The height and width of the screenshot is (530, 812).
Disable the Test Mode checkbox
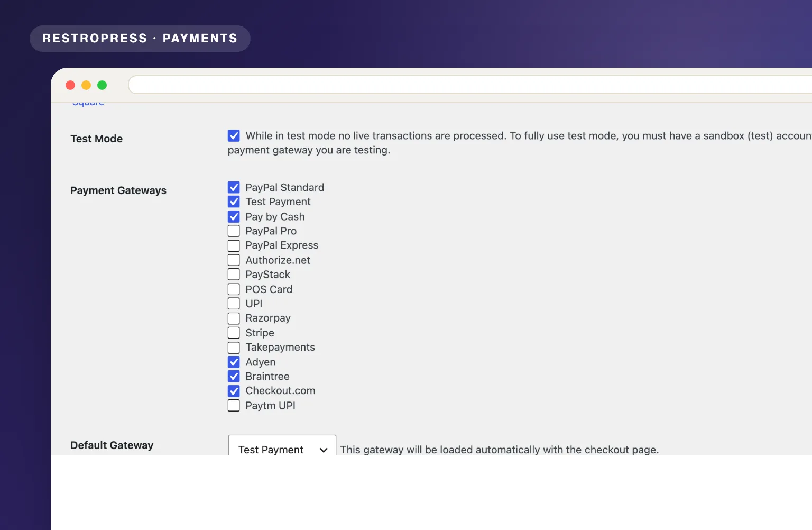click(x=234, y=136)
